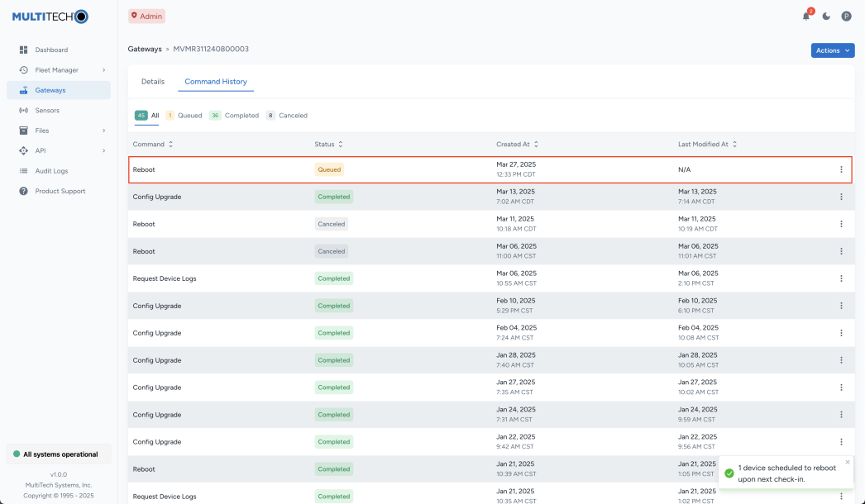865x504 pixels.
Task: Toggle dark mode moon icon
Action: [826, 17]
